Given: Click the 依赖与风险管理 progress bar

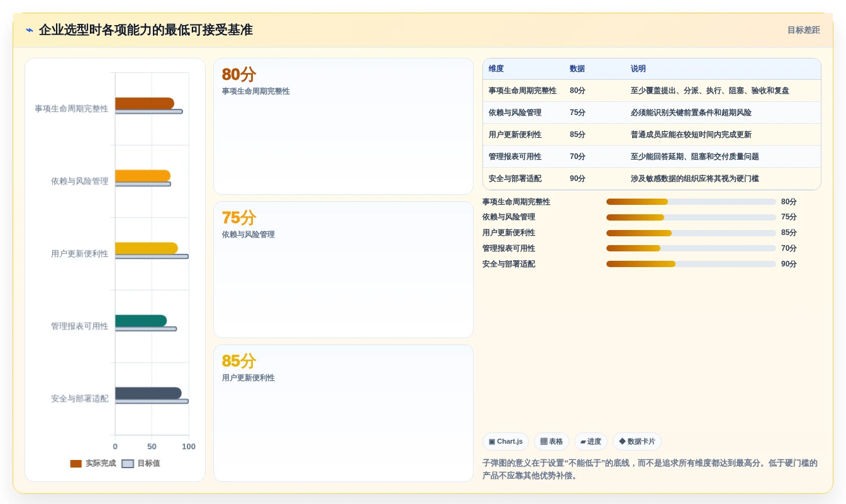Looking at the screenshot, I should point(691,217).
